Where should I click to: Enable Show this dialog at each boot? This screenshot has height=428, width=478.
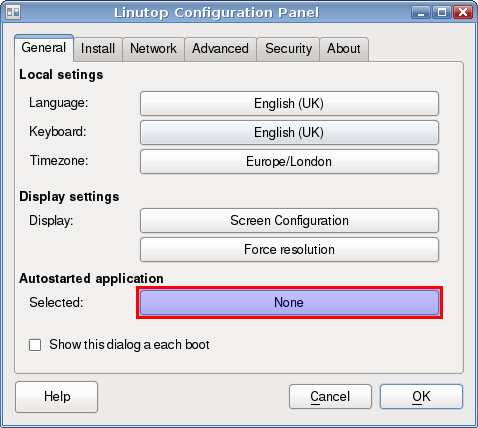35,345
